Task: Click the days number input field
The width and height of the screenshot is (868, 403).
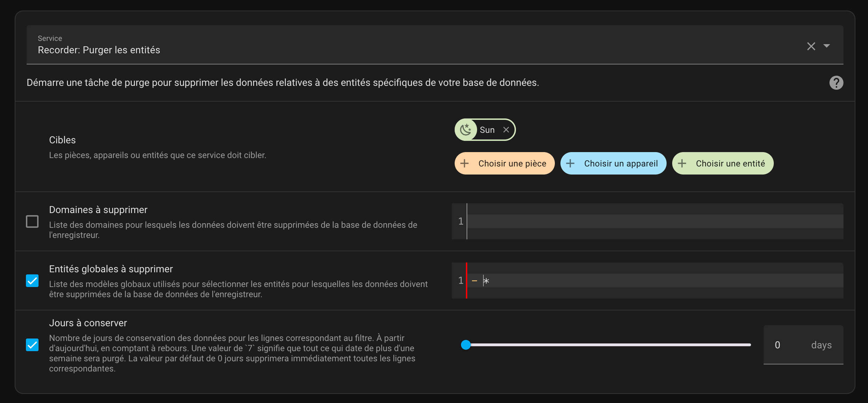Action: pyautogui.click(x=803, y=345)
